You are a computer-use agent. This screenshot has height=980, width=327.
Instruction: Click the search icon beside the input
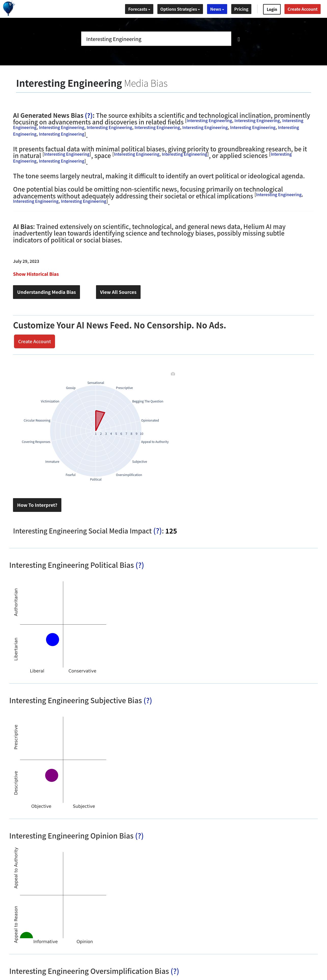pyautogui.click(x=239, y=39)
